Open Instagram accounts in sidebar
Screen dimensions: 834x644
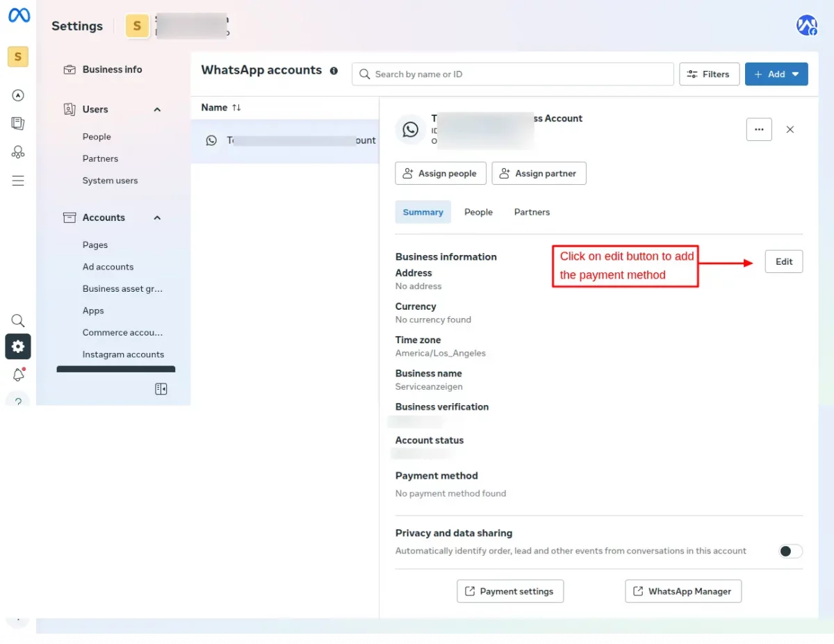[x=123, y=354]
